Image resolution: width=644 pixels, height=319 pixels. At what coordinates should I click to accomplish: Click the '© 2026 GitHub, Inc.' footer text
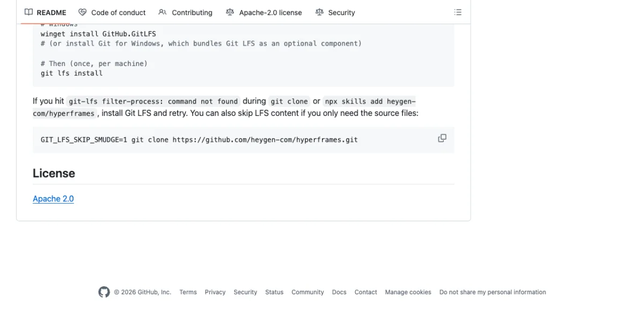click(142, 292)
